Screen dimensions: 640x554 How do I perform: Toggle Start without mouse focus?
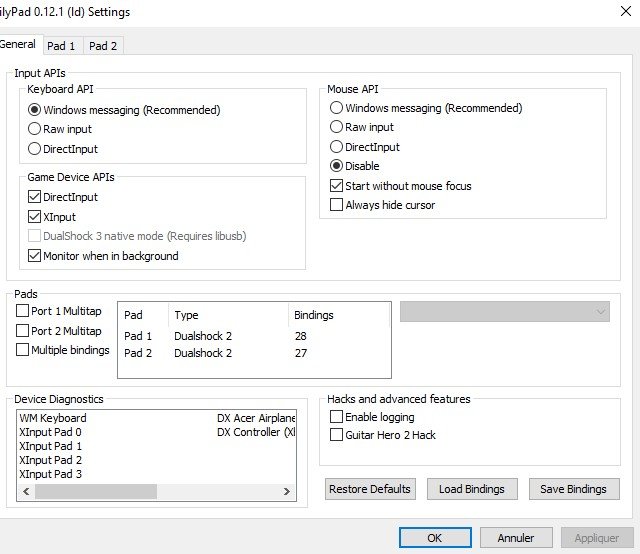pos(337,186)
